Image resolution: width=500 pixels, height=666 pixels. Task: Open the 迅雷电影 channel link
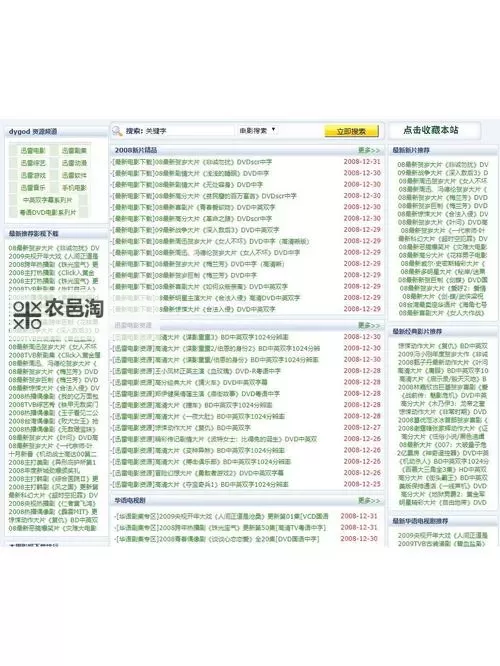[33, 151]
